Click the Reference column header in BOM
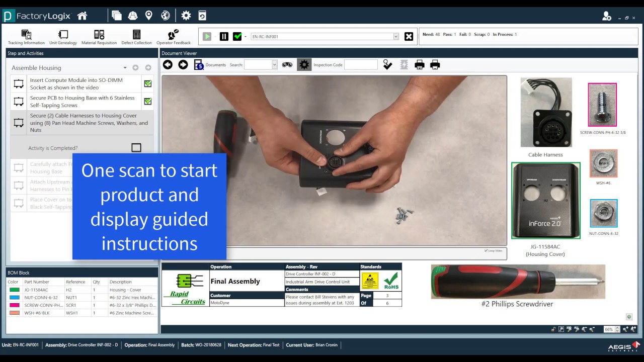The width and height of the screenshot is (644, 362). (75, 282)
